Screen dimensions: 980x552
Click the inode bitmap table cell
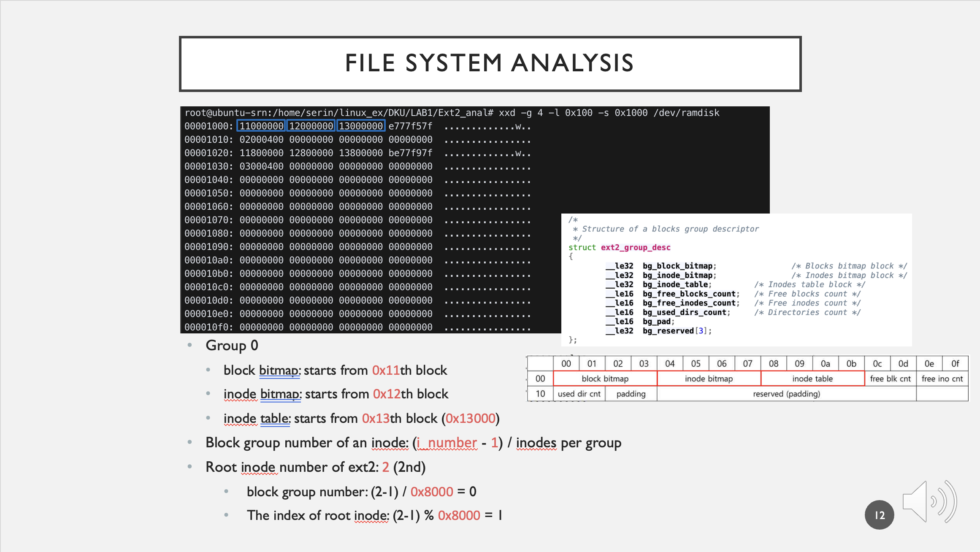pyautogui.click(x=709, y=379)
